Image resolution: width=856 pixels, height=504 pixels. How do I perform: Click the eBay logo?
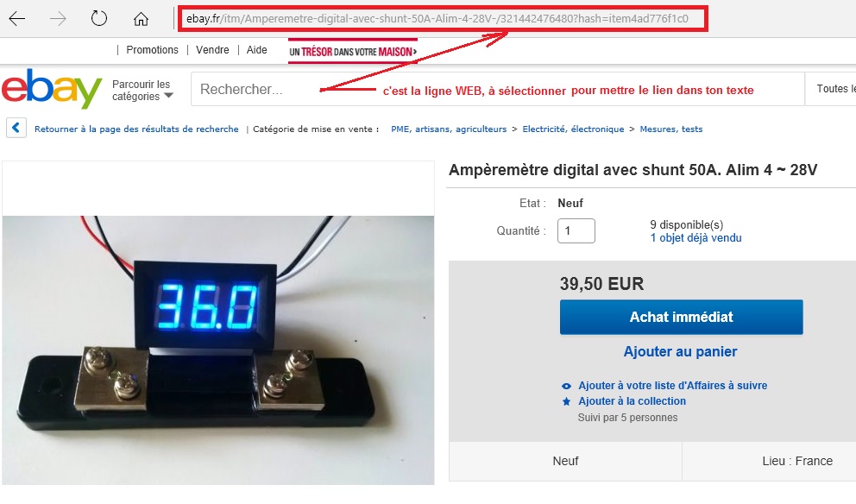(x=52, y=89)
